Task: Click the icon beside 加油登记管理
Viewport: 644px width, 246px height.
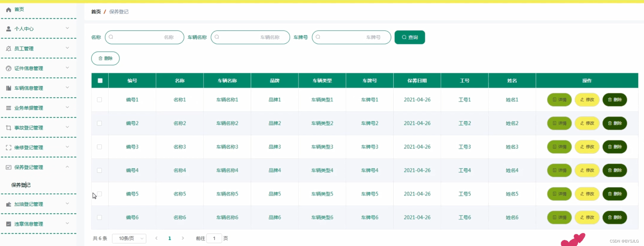Action: pos(9,204)
